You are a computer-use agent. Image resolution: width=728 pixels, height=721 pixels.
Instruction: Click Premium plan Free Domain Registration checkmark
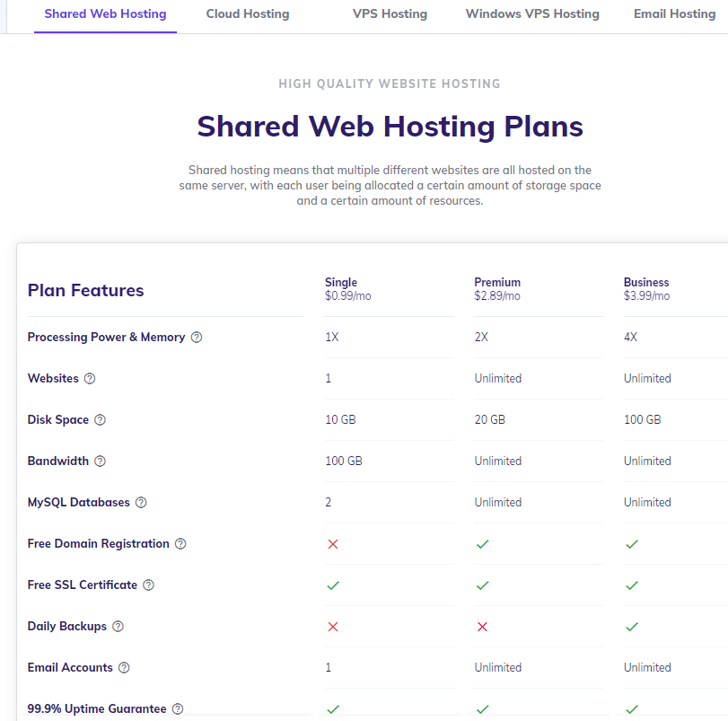tap(482, 544)
